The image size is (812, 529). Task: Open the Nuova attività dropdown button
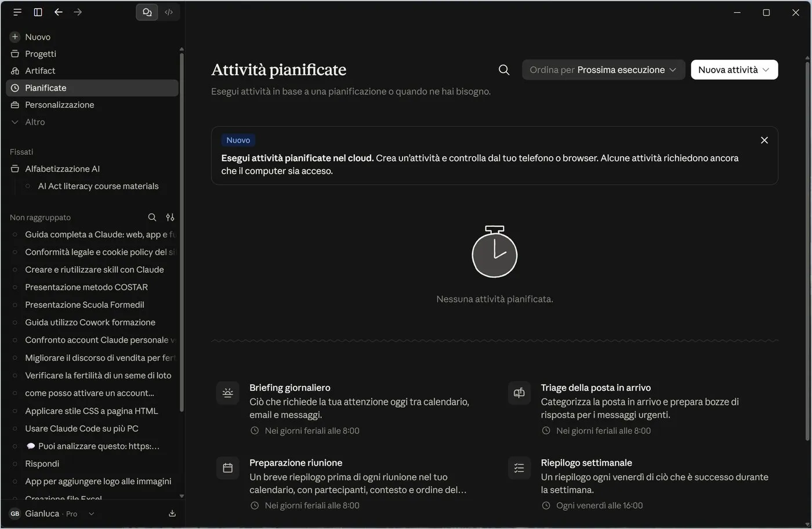[x=734, y=70]
